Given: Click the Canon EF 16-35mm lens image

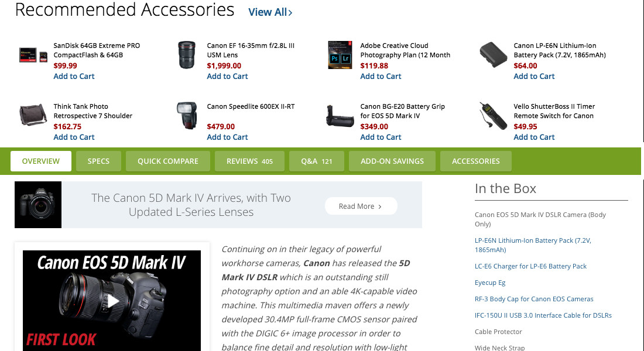Looking at the screenshot, I should 187,55.
